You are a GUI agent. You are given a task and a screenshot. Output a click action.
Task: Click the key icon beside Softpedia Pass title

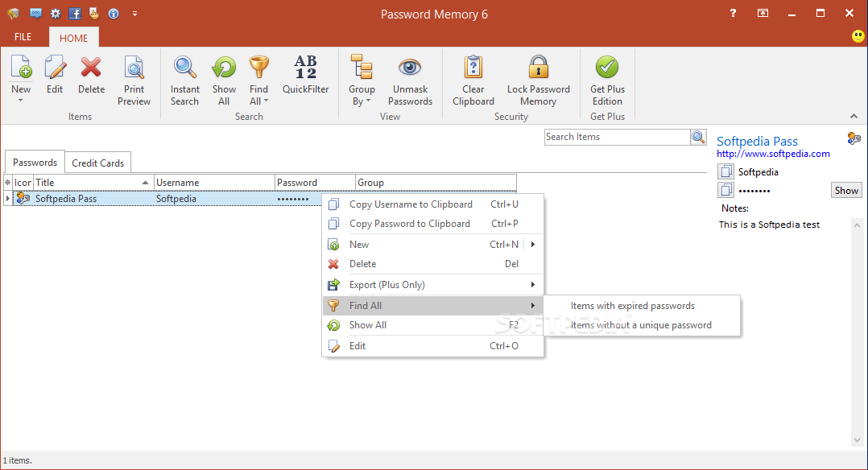coord(854,138)
